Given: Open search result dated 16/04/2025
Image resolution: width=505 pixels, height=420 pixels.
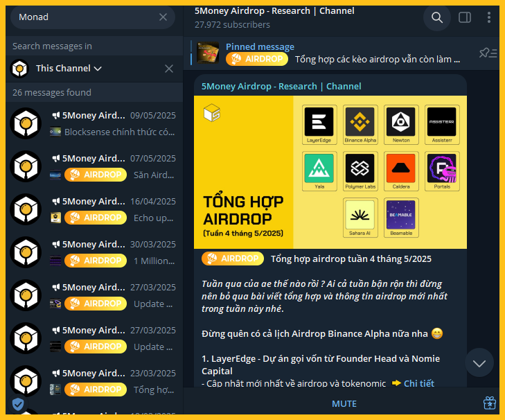Looking at the screenshot, I should coord(93,209).
